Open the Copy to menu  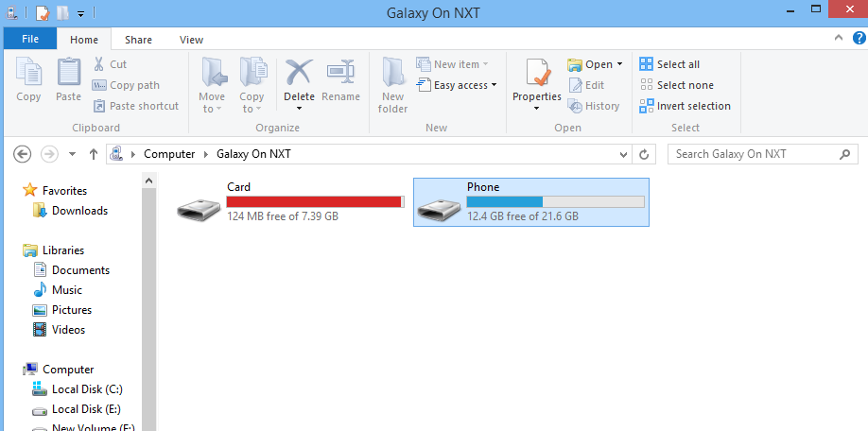252,85
